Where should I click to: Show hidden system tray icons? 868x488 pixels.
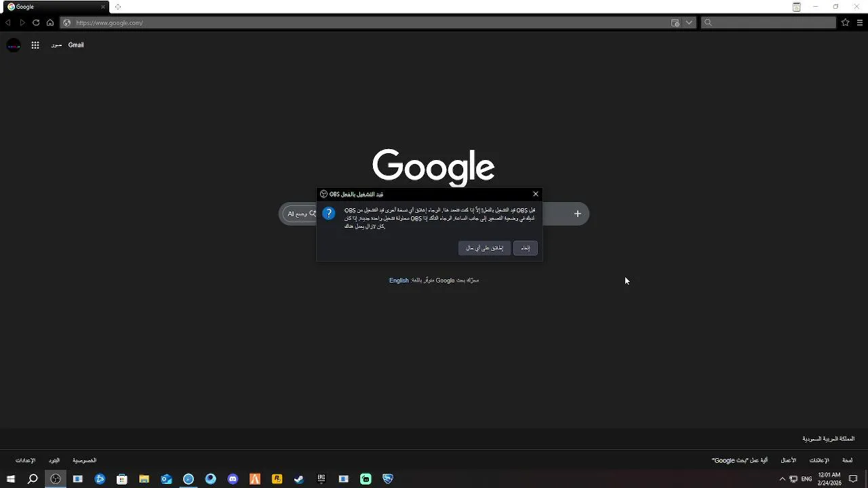pyautogui.click(x=782, y=479)
